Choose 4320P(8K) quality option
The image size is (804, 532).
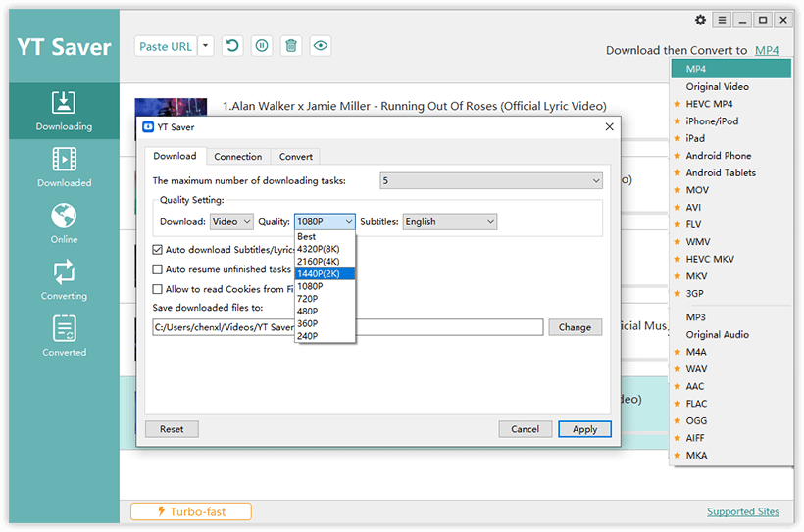[325, 249]
